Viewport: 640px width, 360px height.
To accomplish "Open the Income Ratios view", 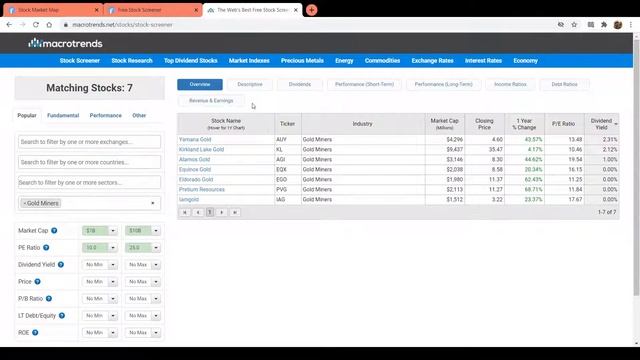I will tap(510, 84).
